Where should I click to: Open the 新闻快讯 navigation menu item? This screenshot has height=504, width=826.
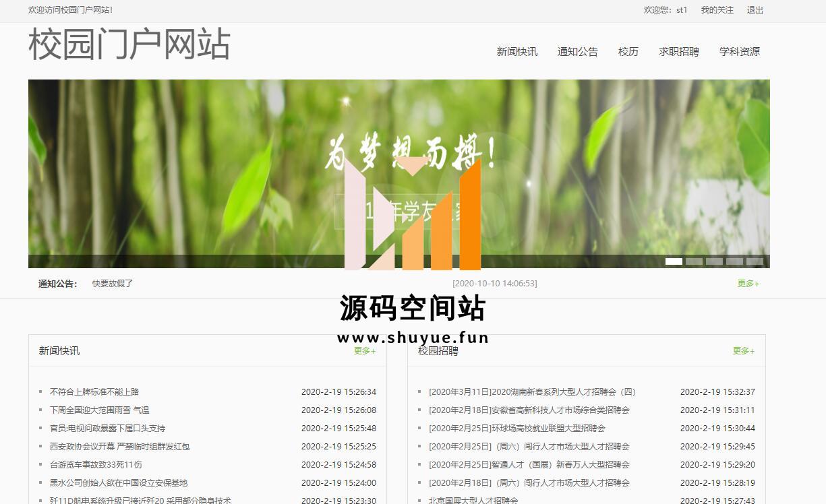coord(517,51)
